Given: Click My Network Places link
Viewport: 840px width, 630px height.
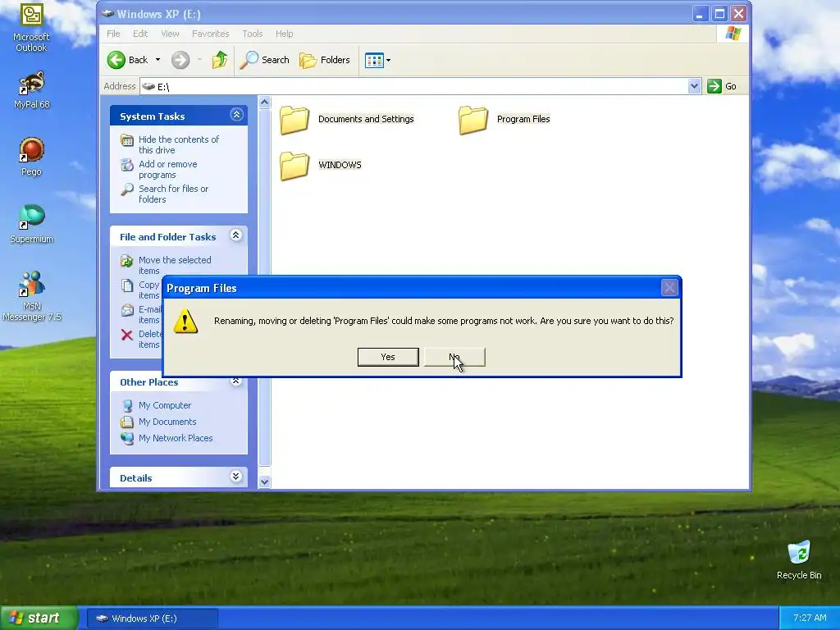Looking at the screenshot, I should (x=176, y=438).
